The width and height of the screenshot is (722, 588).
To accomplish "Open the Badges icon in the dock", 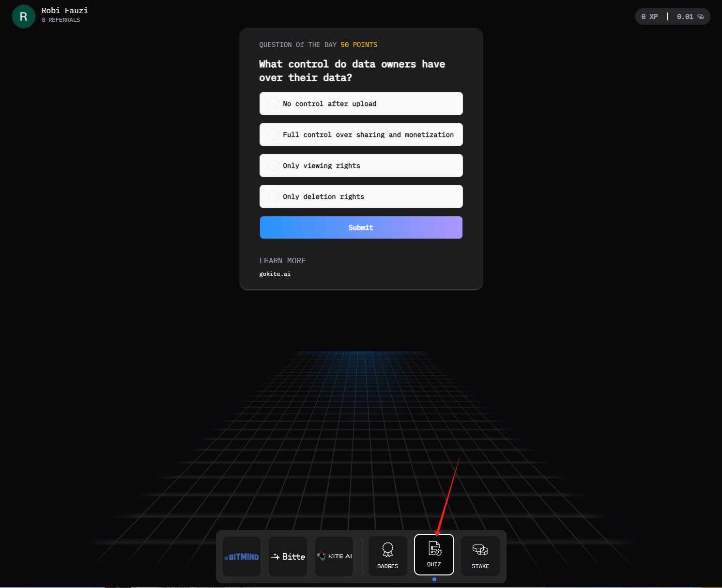I will tap(387, 556).
